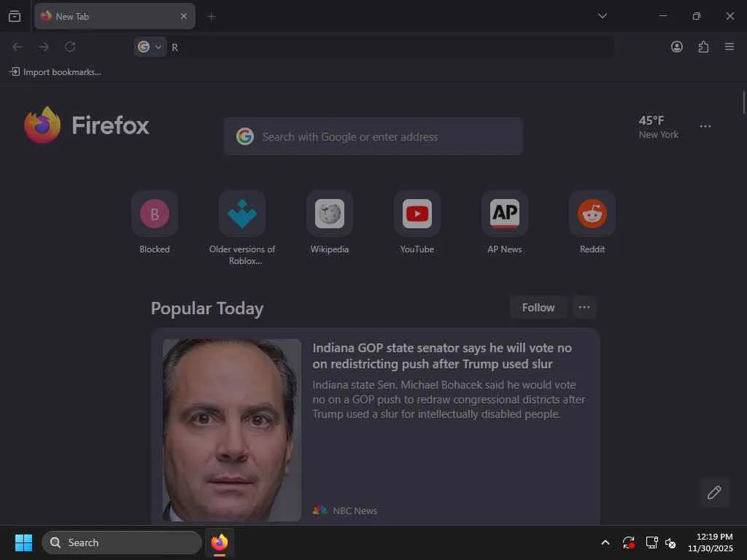The height and width of the screenshot is (560, 747).
Task: Click the Firefox taskbar icon
Action: tap(220, 542)
